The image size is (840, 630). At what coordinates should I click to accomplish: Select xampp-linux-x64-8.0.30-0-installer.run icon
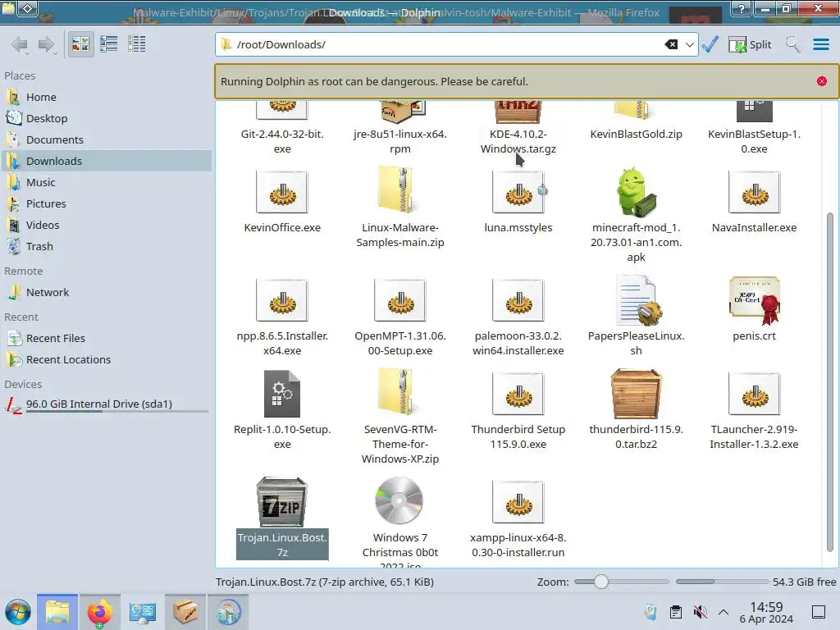(518, 502)
